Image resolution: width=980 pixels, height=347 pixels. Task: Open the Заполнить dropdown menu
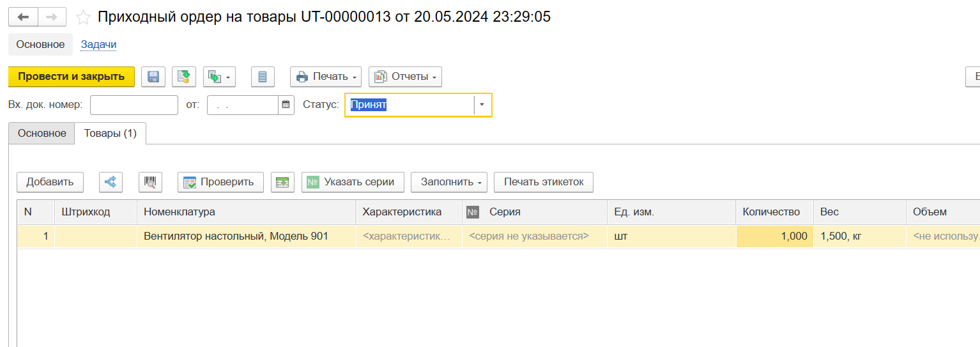click(448, 182)
